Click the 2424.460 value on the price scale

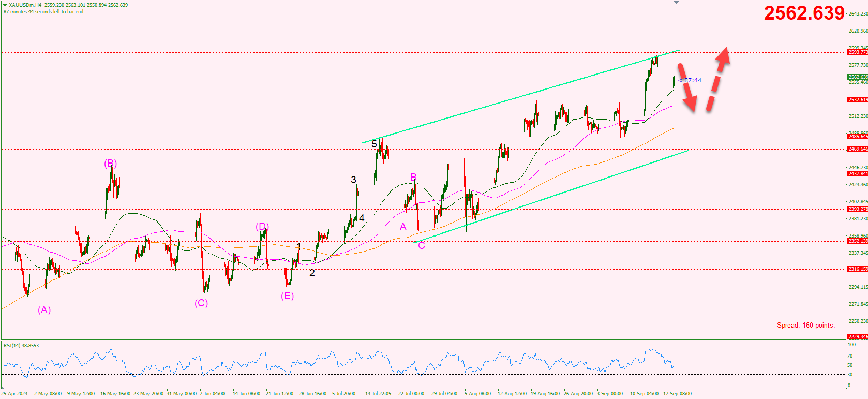858,185
